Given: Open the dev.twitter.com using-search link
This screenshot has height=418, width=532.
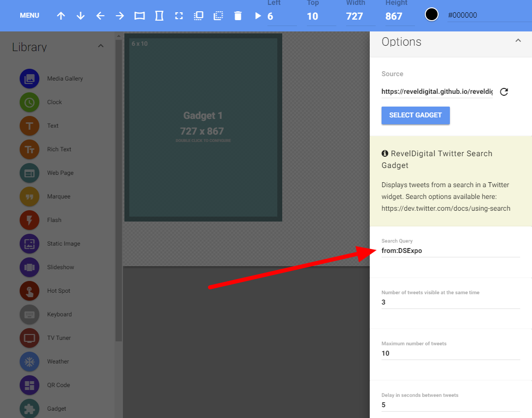Looking at the screenshot, I should (446, 208).
